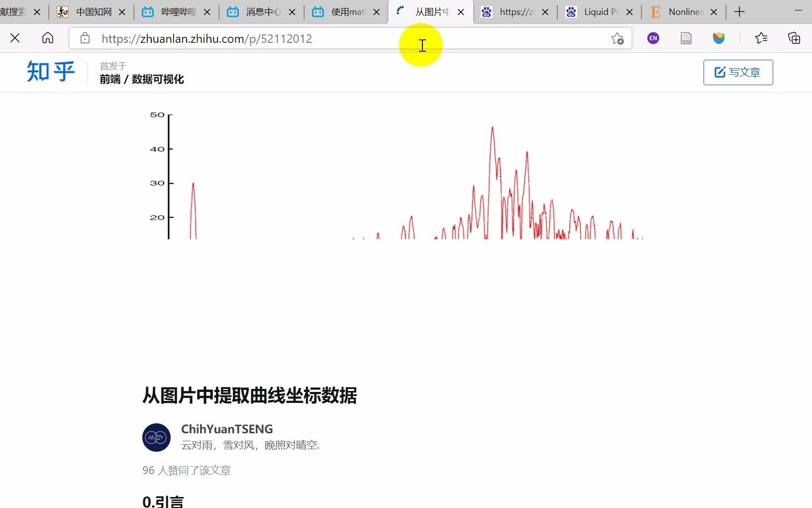Screen dimensions: 812x508
Task: Click the author bio 云对雨，雪对风
Action: (250, 445)
